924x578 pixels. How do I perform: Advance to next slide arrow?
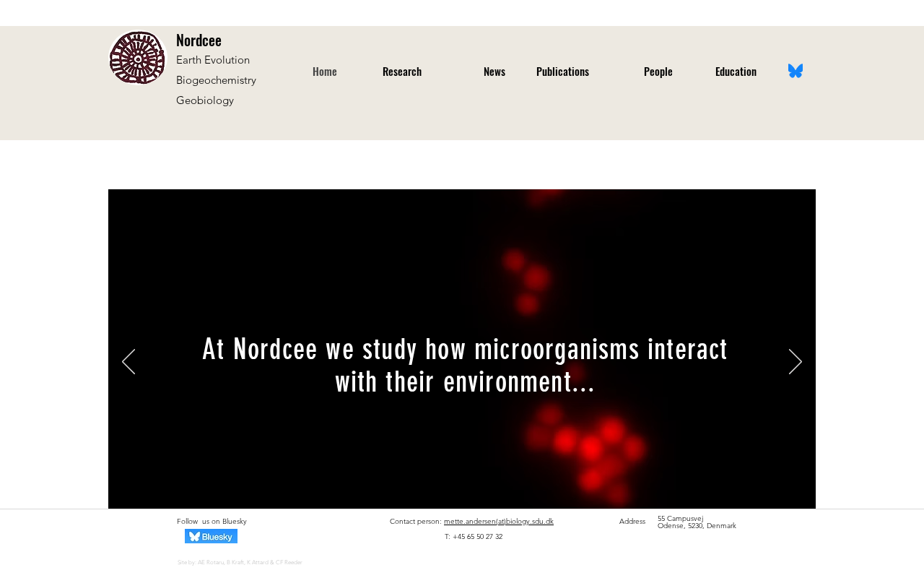(x=796, y=362)
